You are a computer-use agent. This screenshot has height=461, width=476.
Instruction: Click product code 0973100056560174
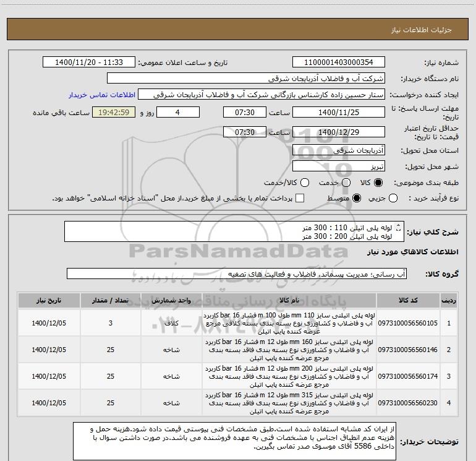pos(408,376)
